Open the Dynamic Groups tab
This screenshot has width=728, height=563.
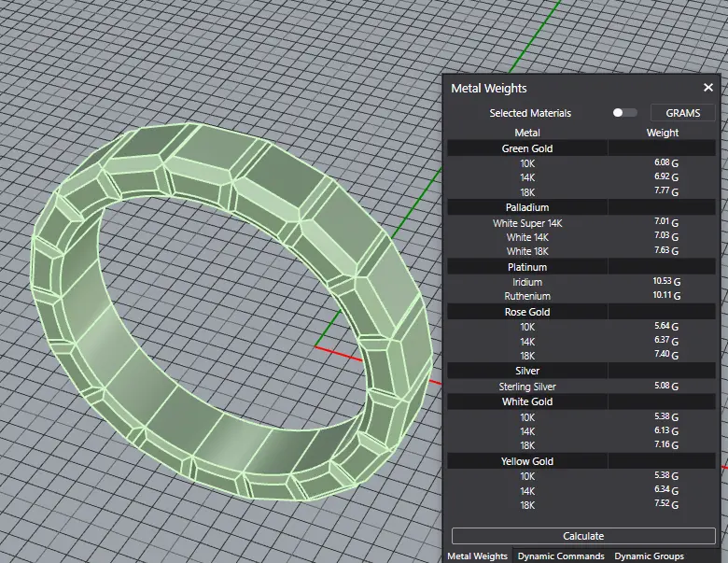pos(649,556)
